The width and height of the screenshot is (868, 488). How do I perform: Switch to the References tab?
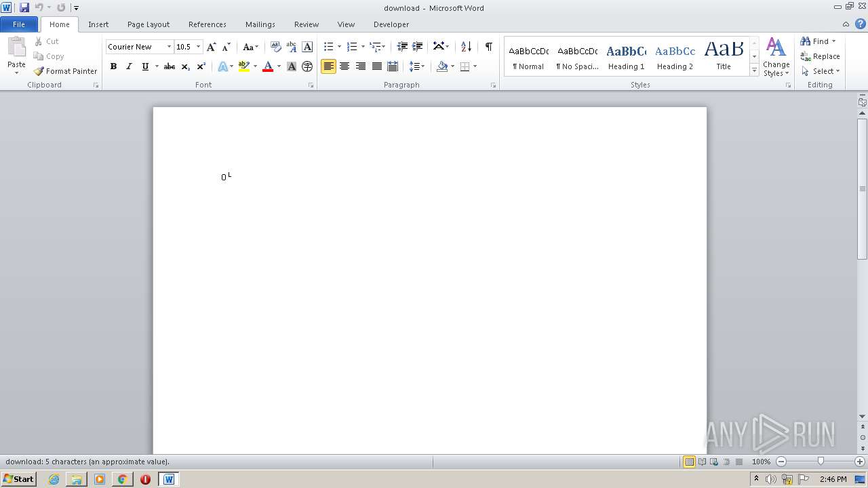pyautogui.click(x=208, y=24)
